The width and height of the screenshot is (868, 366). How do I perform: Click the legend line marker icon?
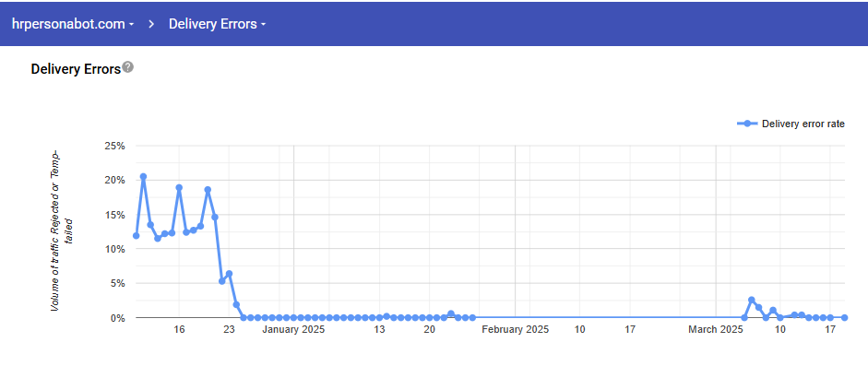pos(747,124)
